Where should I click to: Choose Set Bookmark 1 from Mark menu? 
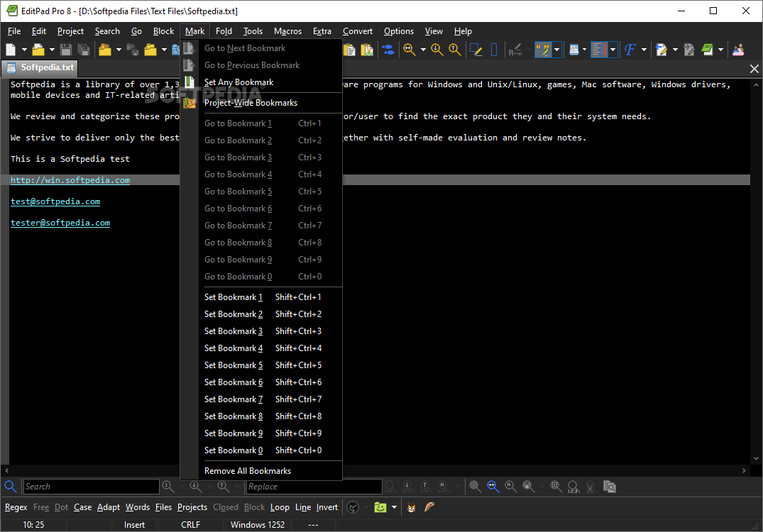(261, 297)
